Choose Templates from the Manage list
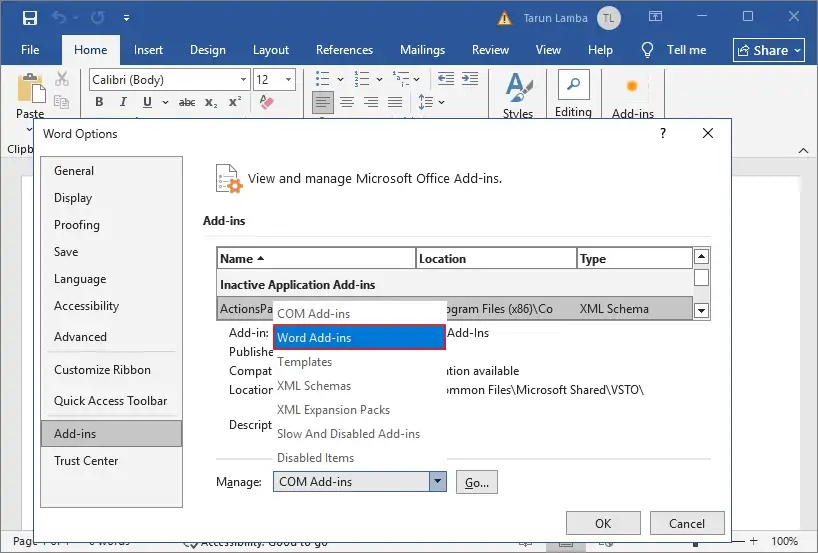Viewport: 818px width, 553px height. 359,362
